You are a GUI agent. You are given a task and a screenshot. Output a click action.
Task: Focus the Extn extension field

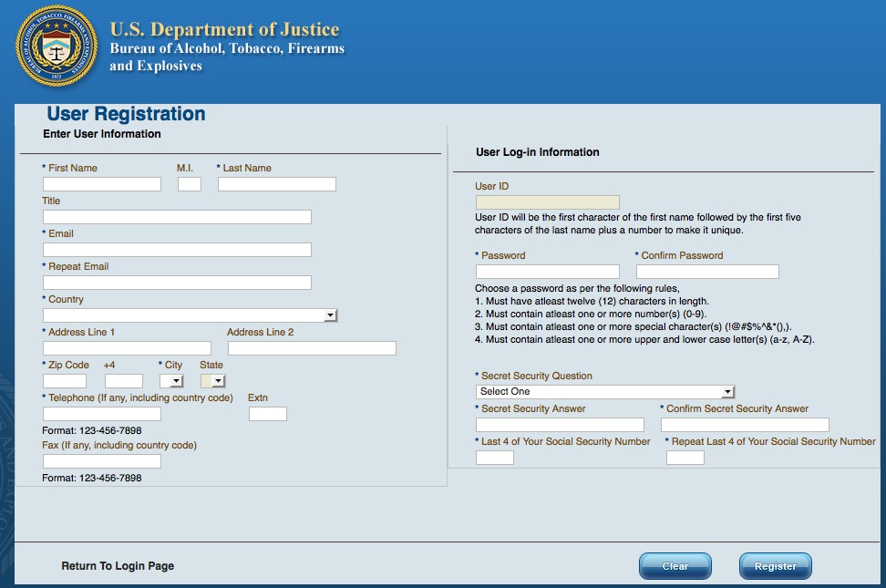pyautogui.click(x=268, y=414)
